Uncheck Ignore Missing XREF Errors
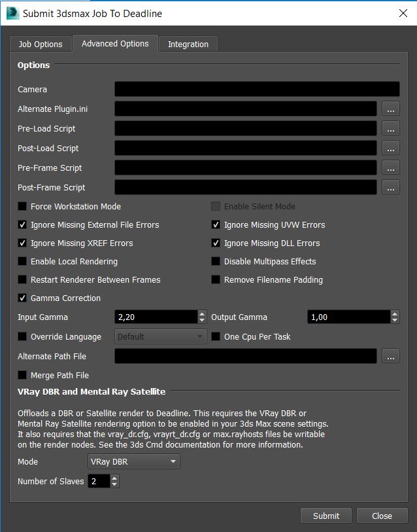Screen dimensions: 417x532 pos(22,243)
